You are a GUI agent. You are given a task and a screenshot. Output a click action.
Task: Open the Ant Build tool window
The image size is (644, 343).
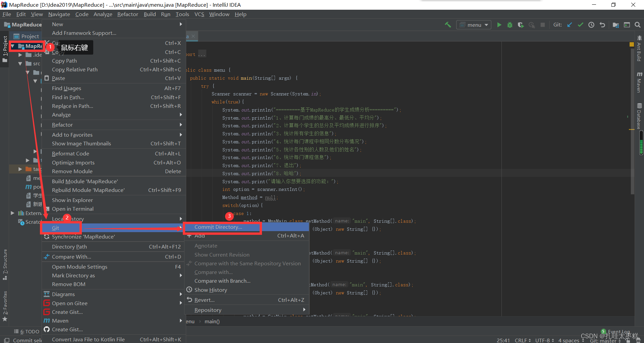coord(639,49)
